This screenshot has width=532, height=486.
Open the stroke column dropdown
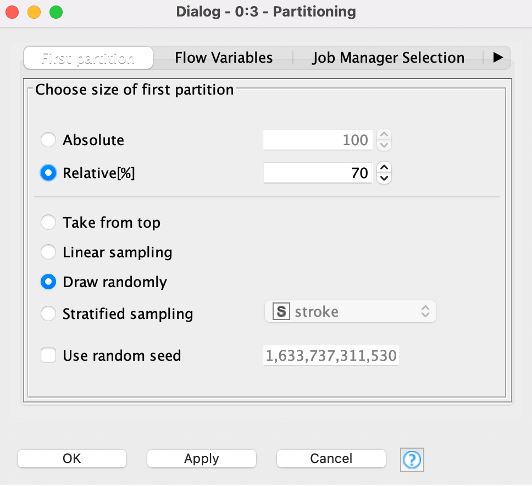pyautogui.click(x=350, y=312)
